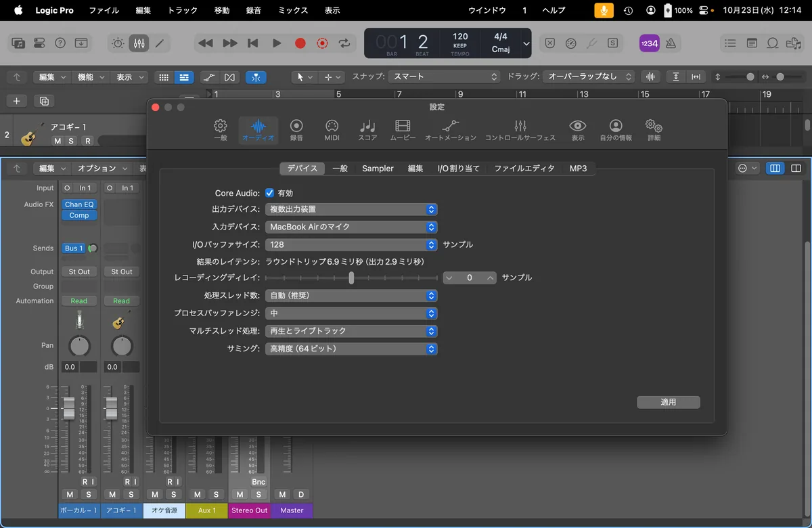
Task: Click the Record transport button
Action: click(x=300, y=43)
